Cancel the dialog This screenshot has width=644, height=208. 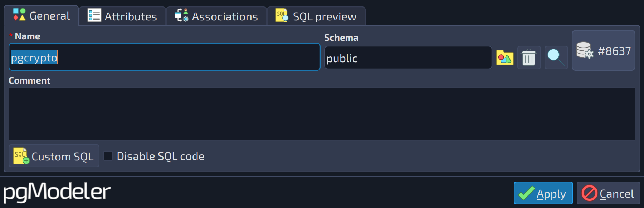[x=608, y=193]
